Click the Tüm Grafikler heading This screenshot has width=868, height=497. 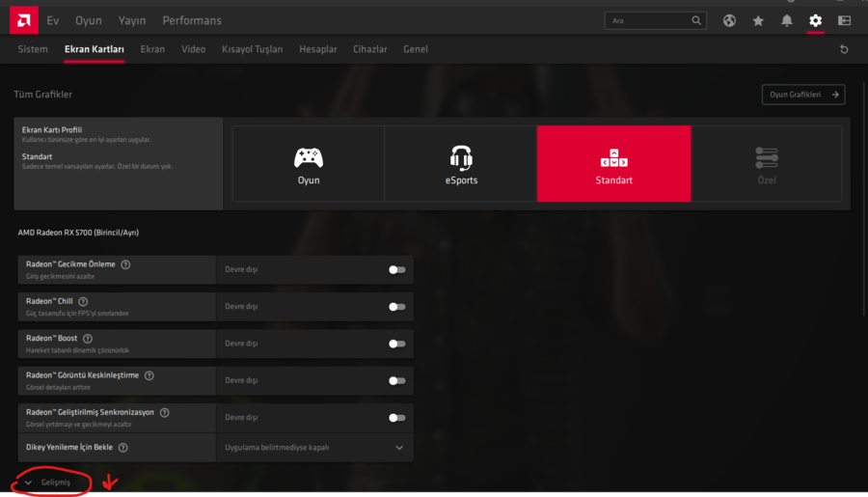click(x=42, y=95)
